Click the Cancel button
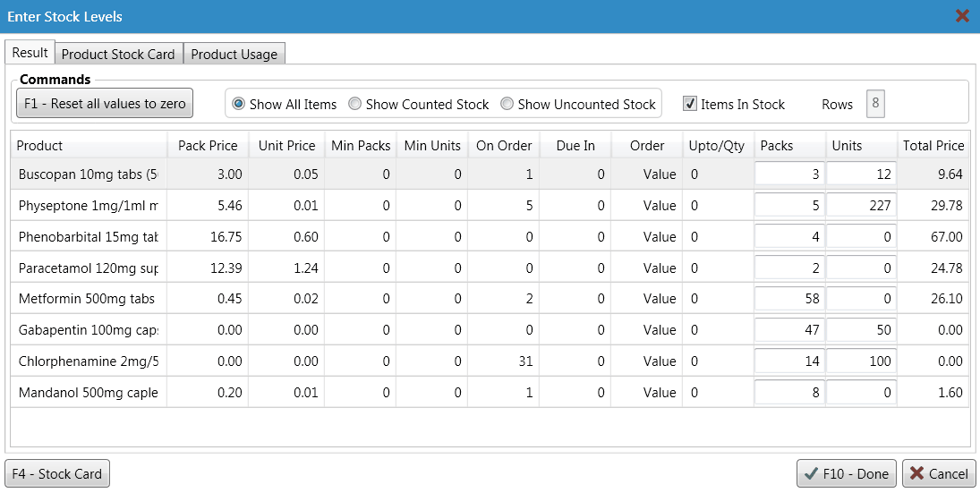980x493 pixels. [940, 473]
